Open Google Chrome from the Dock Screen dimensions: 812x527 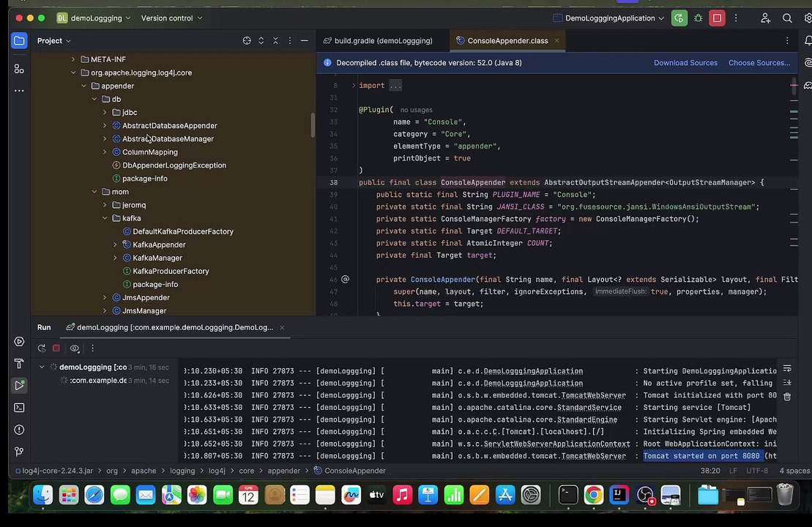[594, 495]
